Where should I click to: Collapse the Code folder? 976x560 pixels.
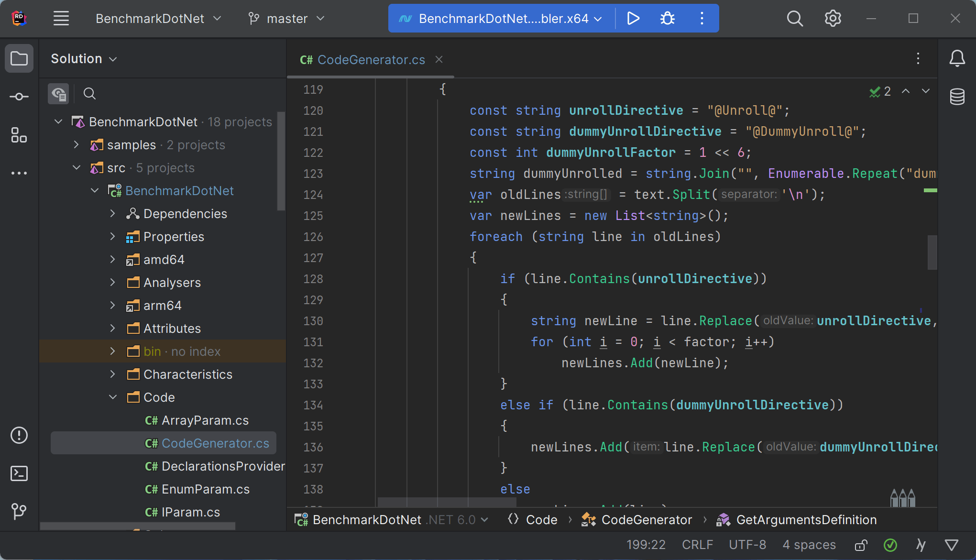click(x=113, y=397)
